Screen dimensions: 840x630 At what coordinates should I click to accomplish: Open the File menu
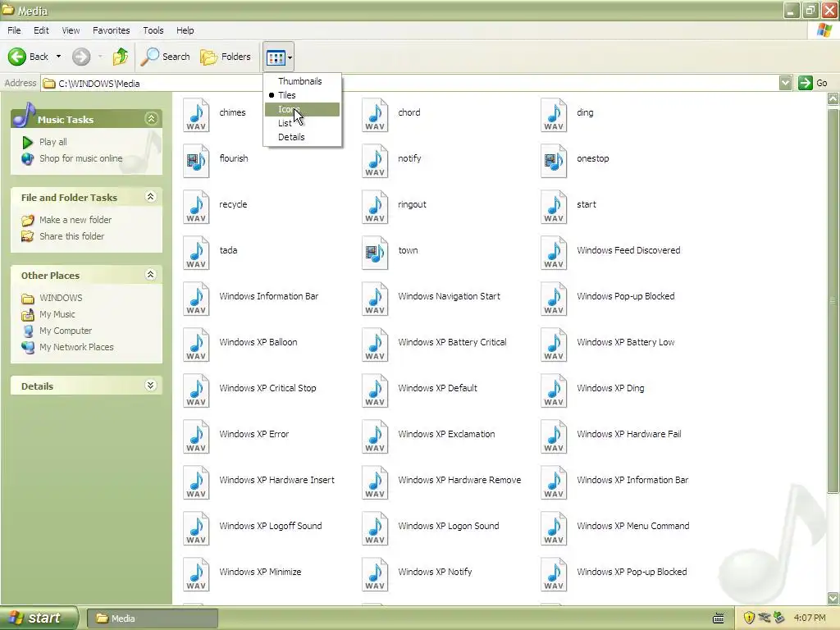(14, 30)
